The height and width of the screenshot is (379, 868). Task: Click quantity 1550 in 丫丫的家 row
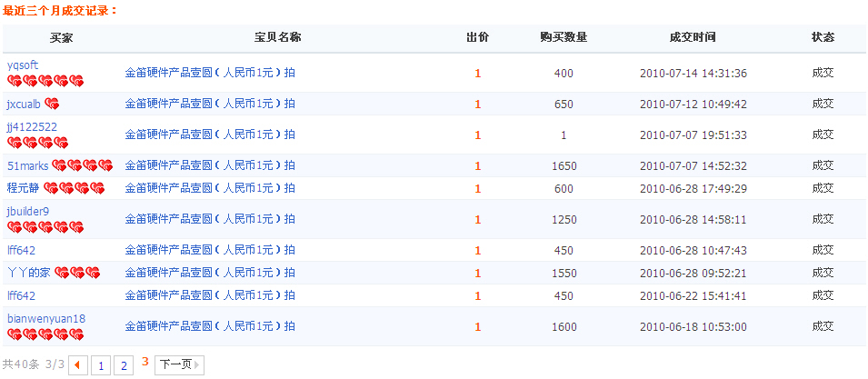[564, 274]
